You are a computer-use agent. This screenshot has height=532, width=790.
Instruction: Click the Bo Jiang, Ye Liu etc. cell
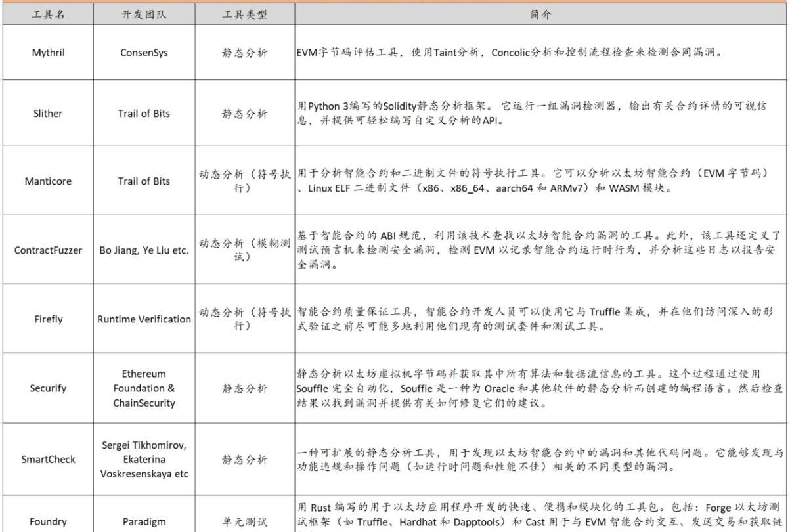[144, 250]
